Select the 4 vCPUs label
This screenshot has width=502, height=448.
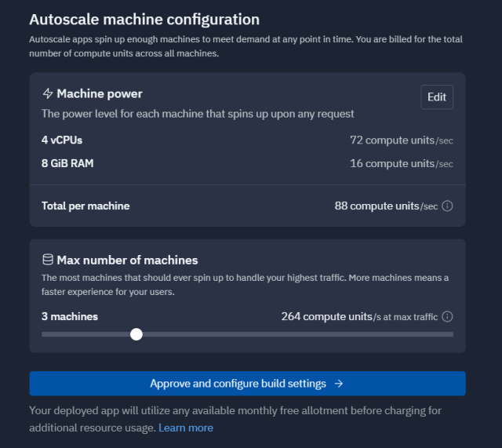click(62, 140)
